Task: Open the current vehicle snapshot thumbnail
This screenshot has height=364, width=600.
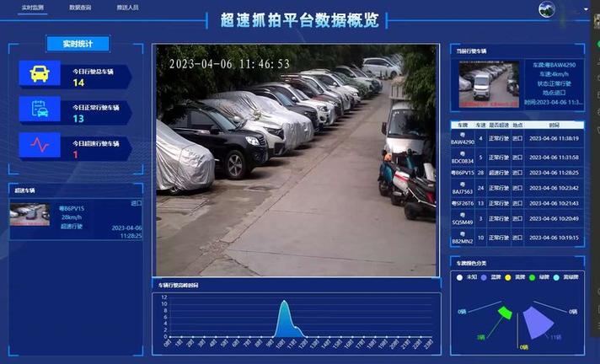Action: tap(489, 84)
